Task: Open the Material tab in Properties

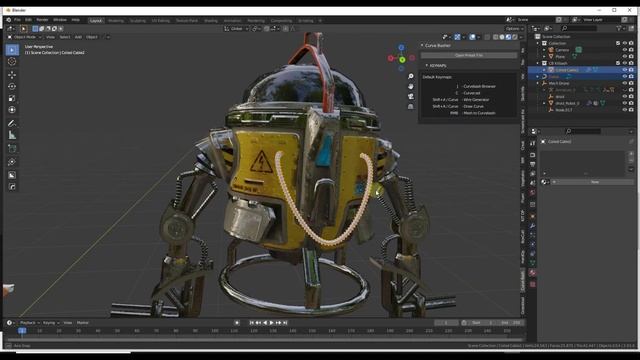Action: click(x=532, y=273)
